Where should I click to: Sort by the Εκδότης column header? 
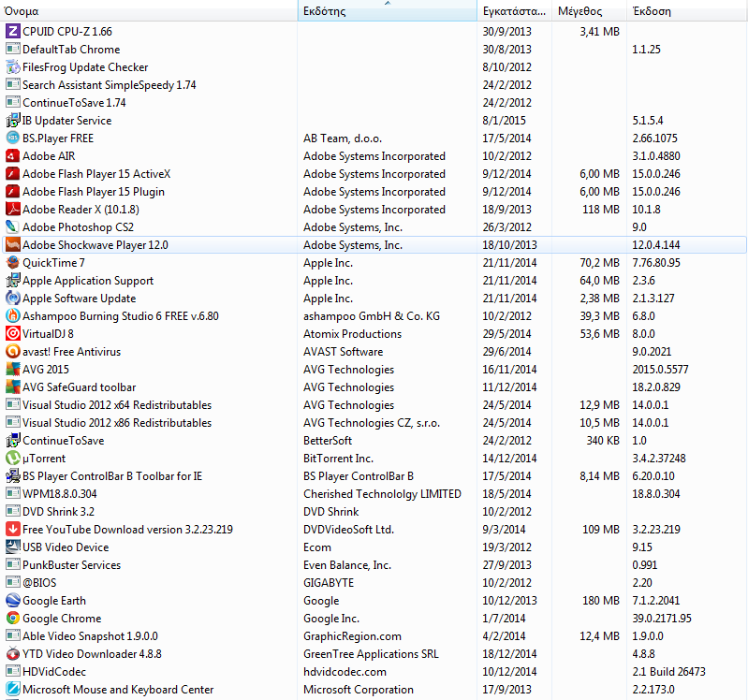[388, 11]
